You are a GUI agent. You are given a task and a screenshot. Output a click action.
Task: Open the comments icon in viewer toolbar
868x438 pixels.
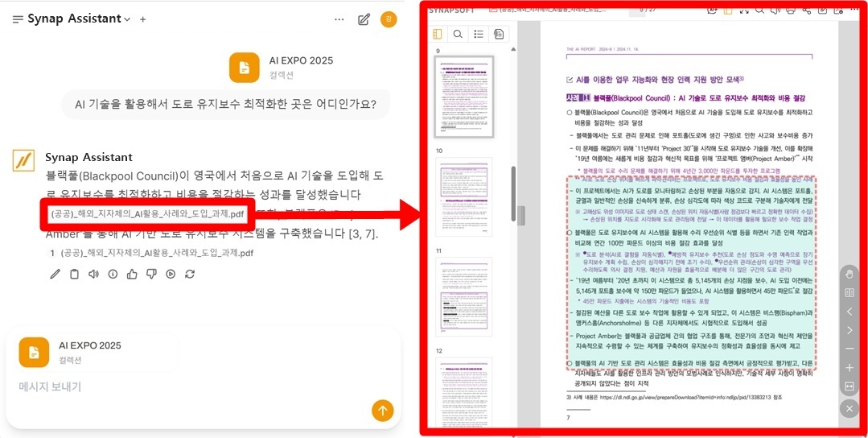click(x=775, y=10)
